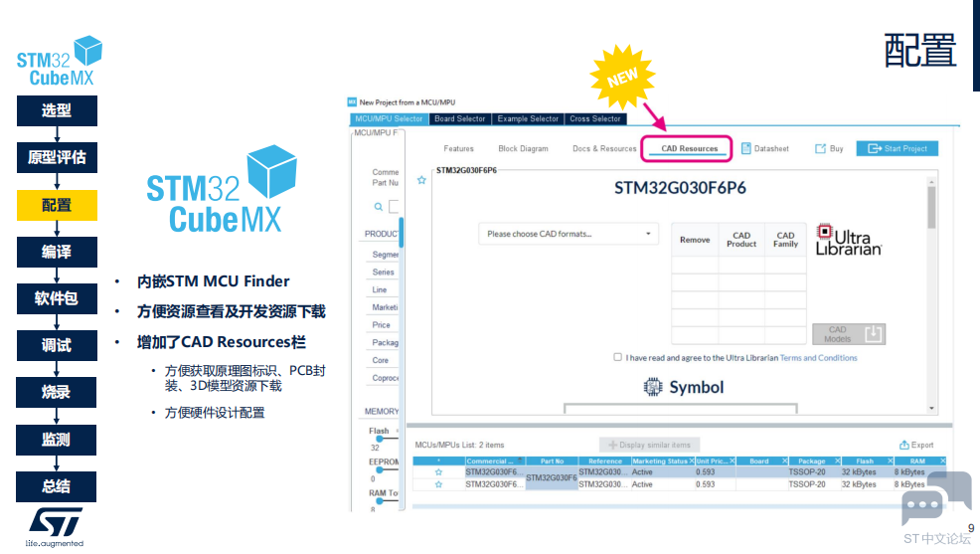The image size is (980, 554).
Task: Switch to the Cross Selector tab
Action: pos(595,118)
